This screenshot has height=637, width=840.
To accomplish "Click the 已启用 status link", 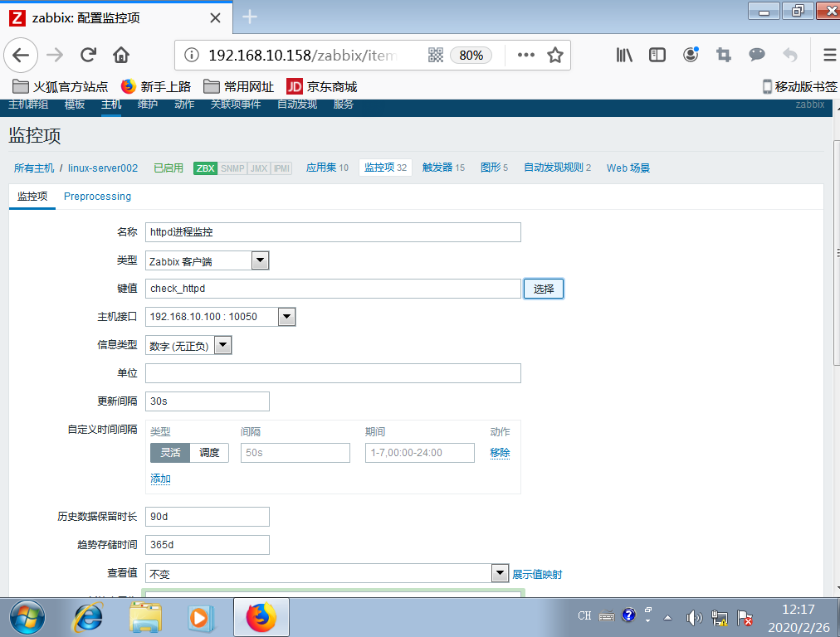I will click(x=168, y=168).
